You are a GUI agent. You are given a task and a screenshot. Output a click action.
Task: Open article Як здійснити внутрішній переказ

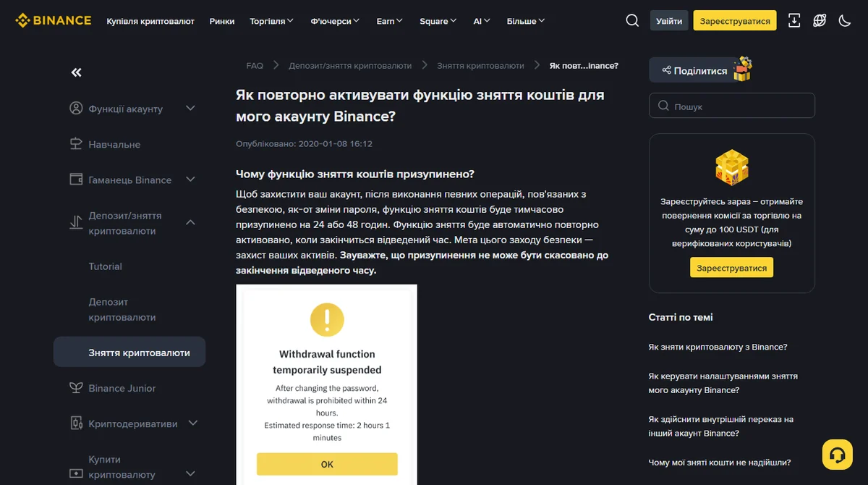coord(721,426)
